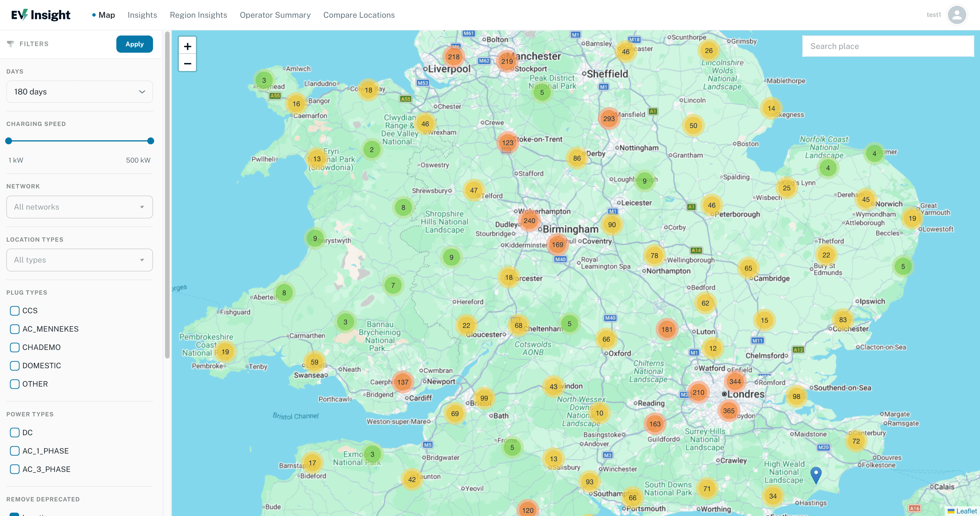Open the Compare Locations tab
This screenshot has height=516, width=980.
359,15
